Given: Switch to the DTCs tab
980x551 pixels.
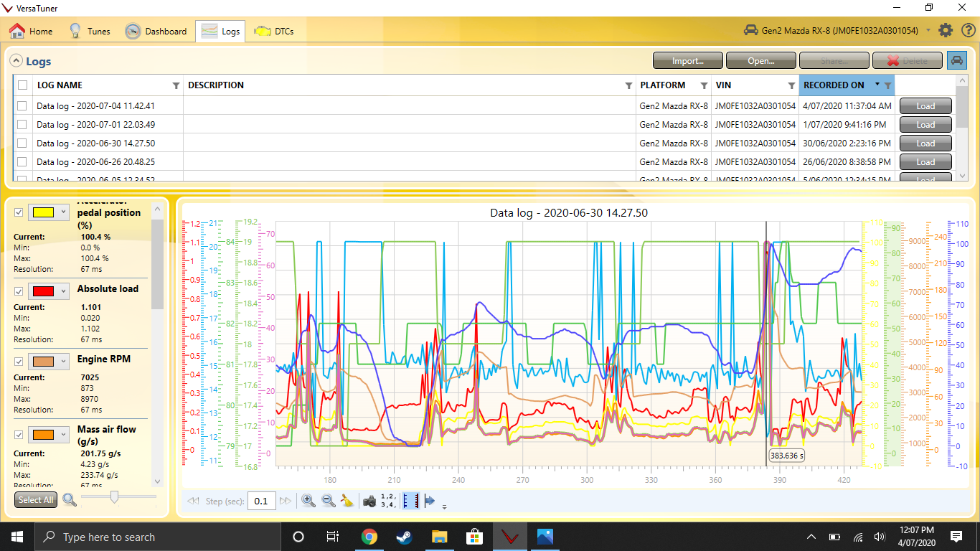Looking at the screenshot, I should [x=274, y=31].
